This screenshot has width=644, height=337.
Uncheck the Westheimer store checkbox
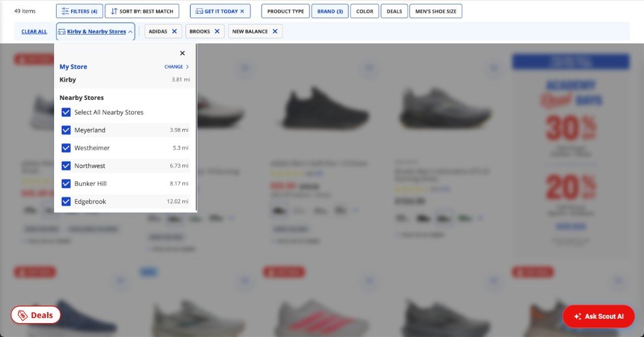pos(65,148)
